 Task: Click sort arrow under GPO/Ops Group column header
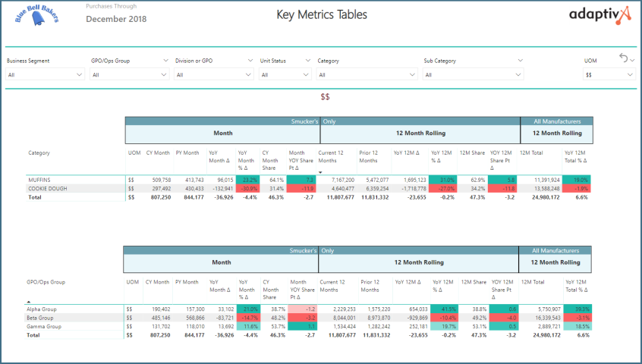click(30, 301)
